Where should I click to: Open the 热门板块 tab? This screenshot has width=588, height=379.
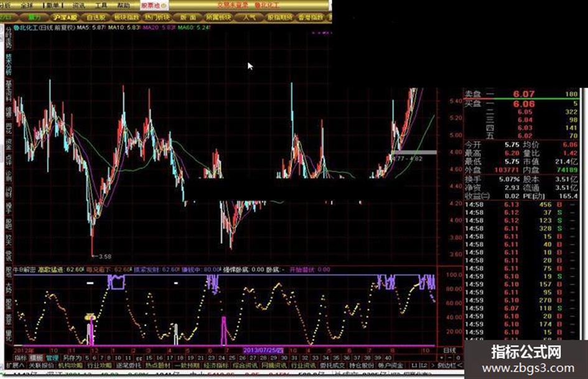(157, 17)
